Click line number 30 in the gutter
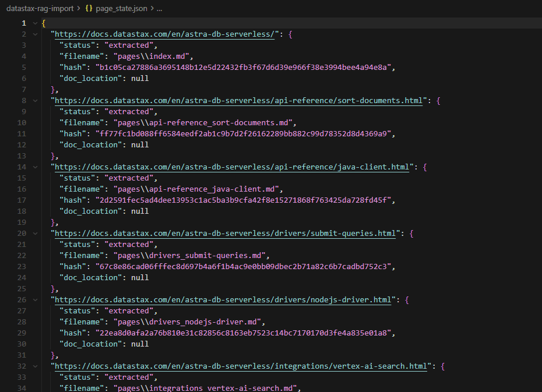Screen dimensions: 542x392 click(22, 344)
